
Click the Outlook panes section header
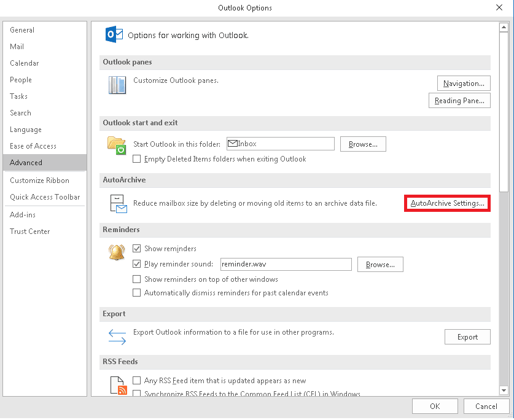pos(295,62)
